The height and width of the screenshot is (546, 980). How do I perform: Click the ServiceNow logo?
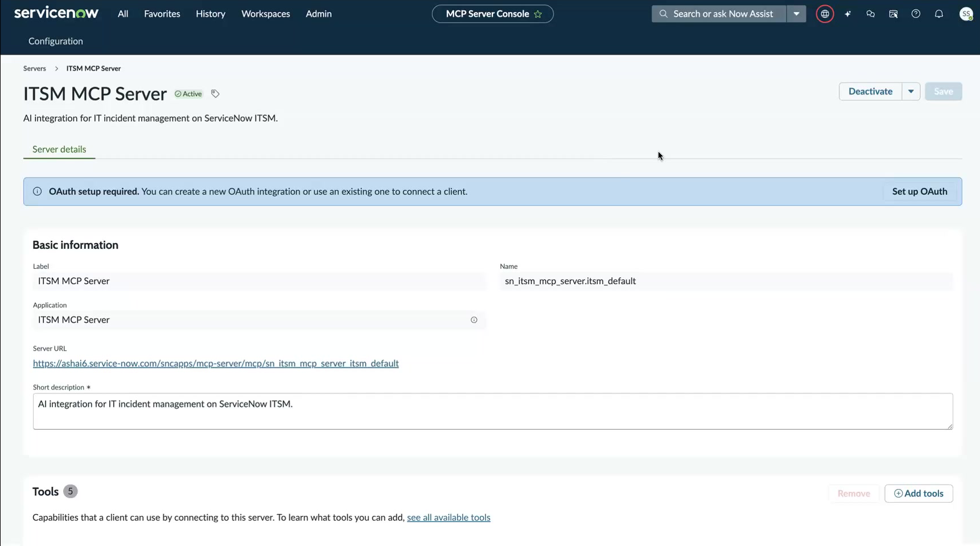point(56,13)
